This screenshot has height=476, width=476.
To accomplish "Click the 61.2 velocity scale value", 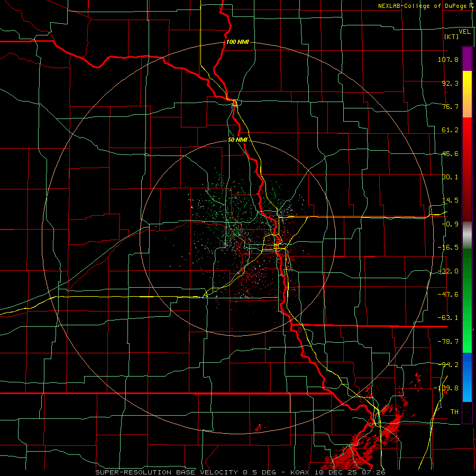I will point(450,130).
